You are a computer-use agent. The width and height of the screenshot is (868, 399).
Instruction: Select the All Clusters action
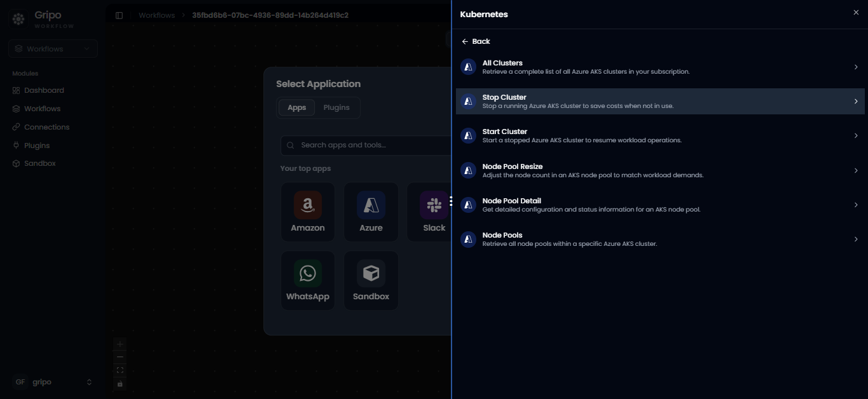click(x=660, y=67)
